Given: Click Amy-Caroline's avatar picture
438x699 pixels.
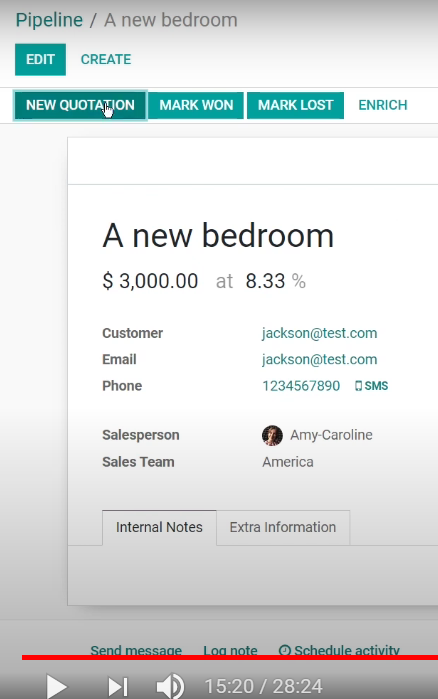Looking at the screenshot, I should (272, 436).
